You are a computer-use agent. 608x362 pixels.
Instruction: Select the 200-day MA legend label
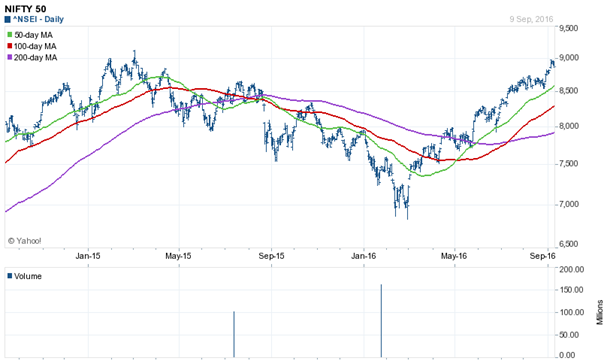(x=36, y=57)
